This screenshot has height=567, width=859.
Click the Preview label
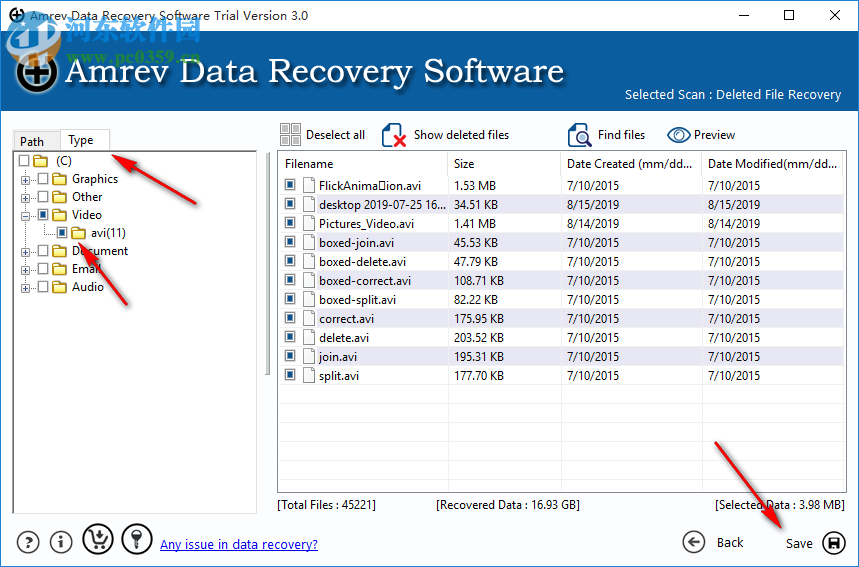(x=714, y=135)
